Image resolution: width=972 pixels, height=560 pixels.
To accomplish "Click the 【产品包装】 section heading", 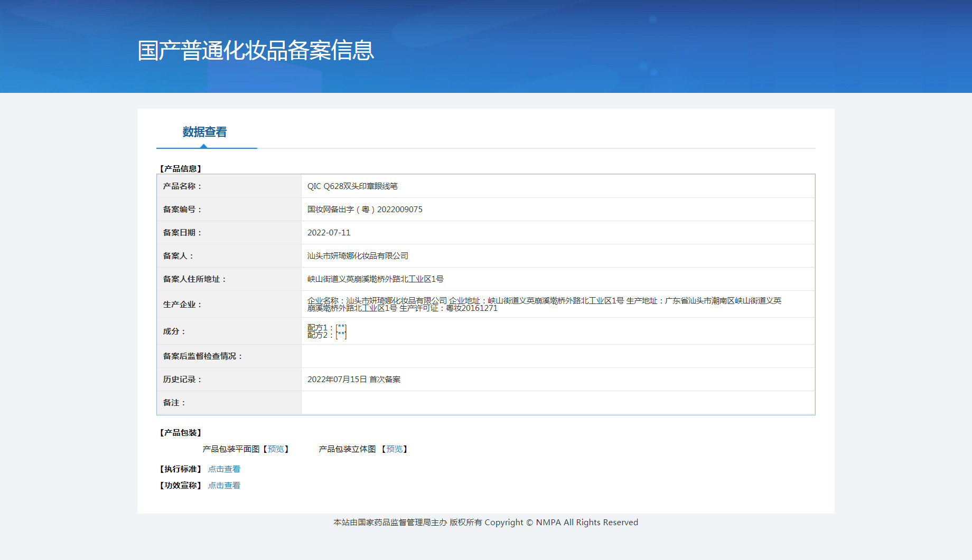I will pos(181,433).
